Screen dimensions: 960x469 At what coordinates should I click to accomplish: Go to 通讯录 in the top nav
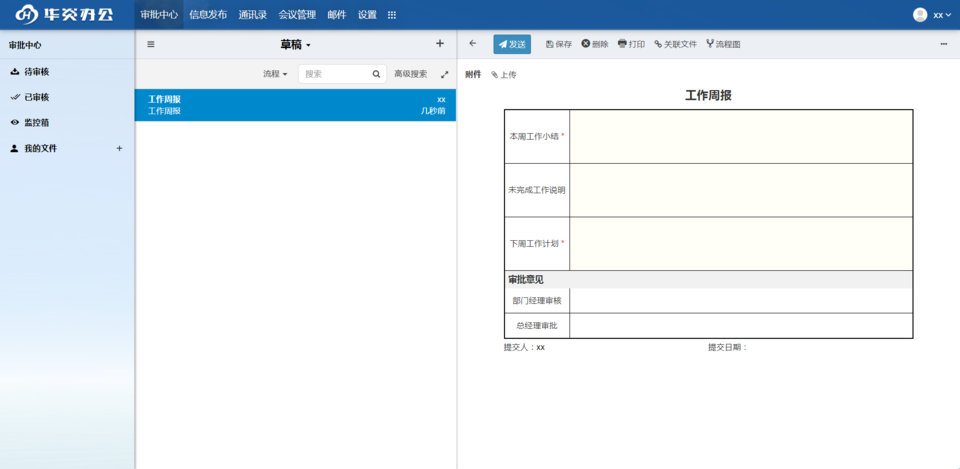[x=253, y=15]
